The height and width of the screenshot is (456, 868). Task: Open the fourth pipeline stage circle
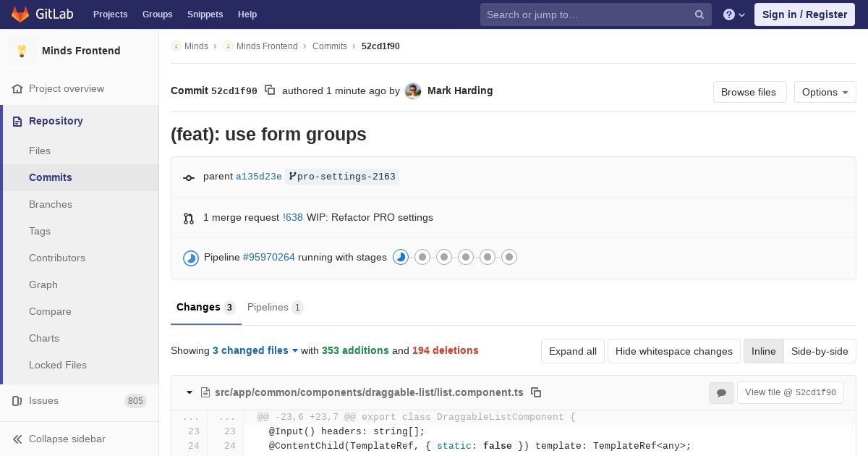coord(466,257)
